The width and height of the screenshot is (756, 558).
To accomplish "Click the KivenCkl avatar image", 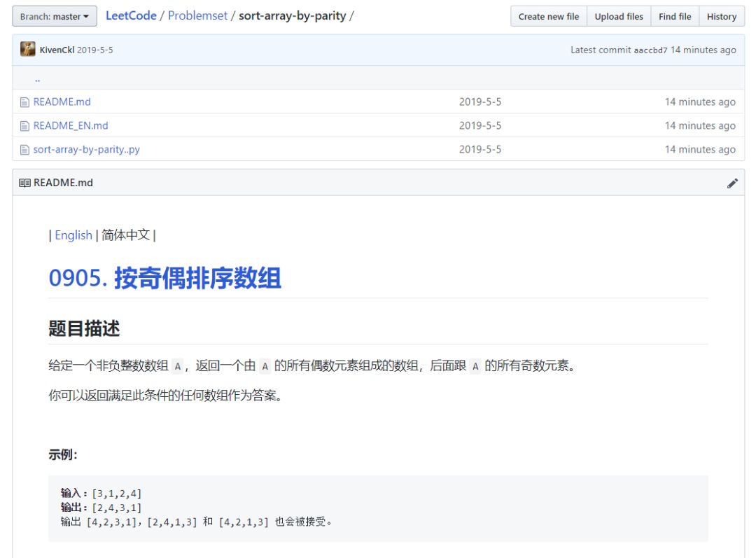I will click(x=28, y=49).
